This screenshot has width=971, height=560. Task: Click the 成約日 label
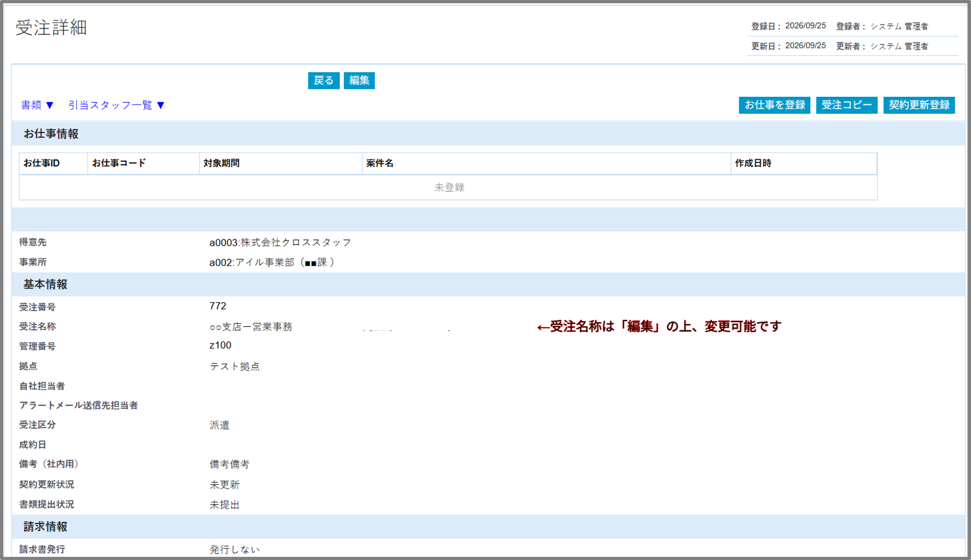coord(33,445)
